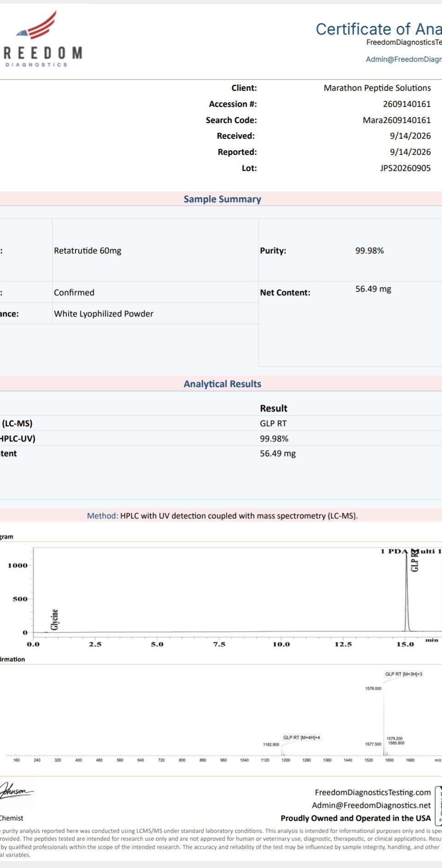
Task: Click the GLP RT [M+4H]+4 spectrum label
Action: point(302,738)
